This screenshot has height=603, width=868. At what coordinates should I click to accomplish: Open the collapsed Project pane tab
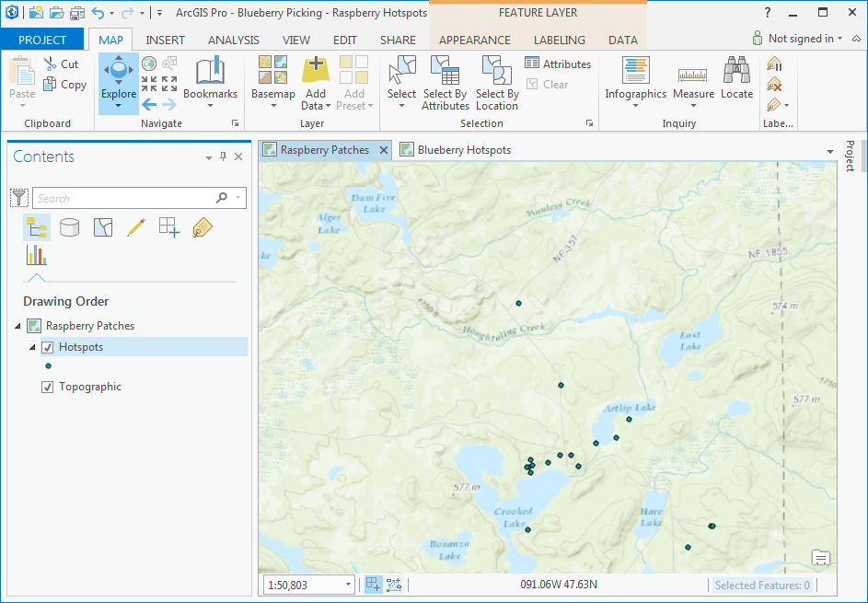[x=851, y=157]
